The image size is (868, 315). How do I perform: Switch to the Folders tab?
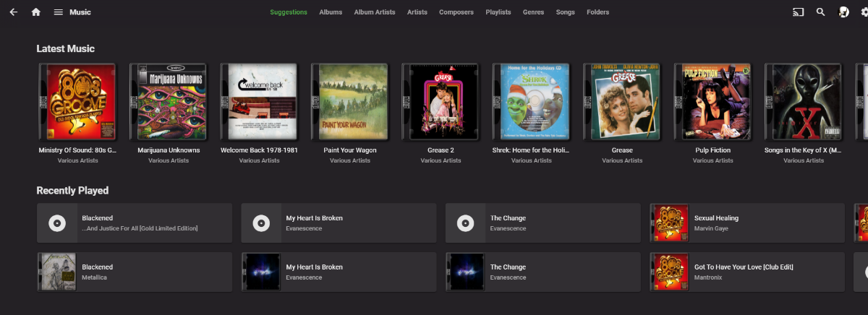pyautogui.click(x=598, y=12)
